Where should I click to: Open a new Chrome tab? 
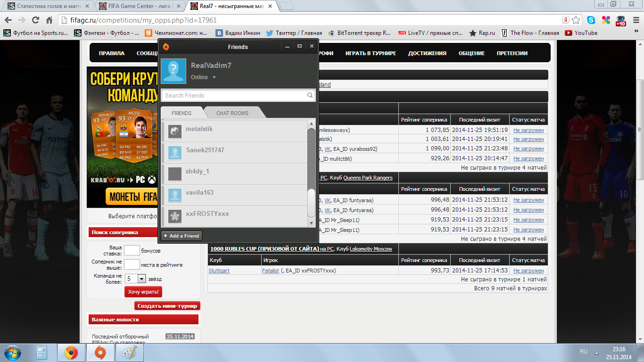point(287,6)
